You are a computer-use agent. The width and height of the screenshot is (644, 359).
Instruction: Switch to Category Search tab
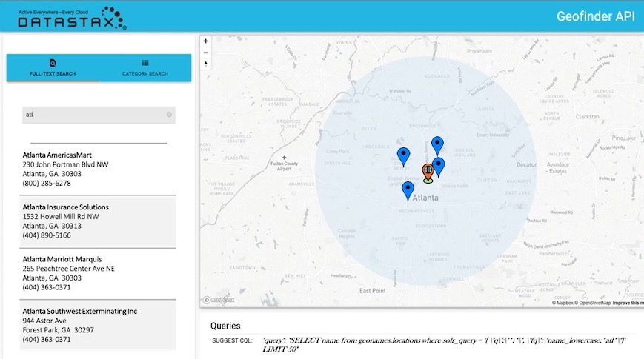coord(145,67)
